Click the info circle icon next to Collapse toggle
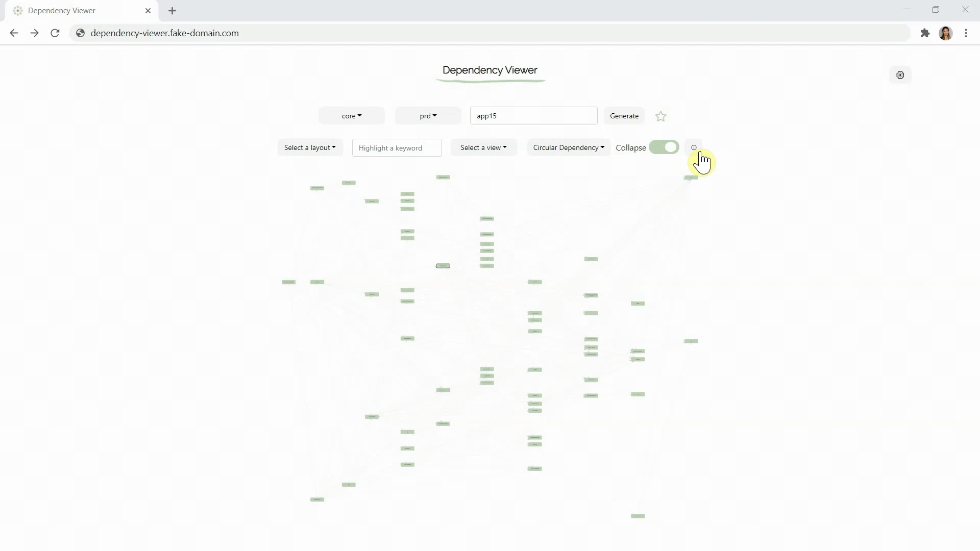This screenshot has width=980, height=551. (x=693, y=147)
